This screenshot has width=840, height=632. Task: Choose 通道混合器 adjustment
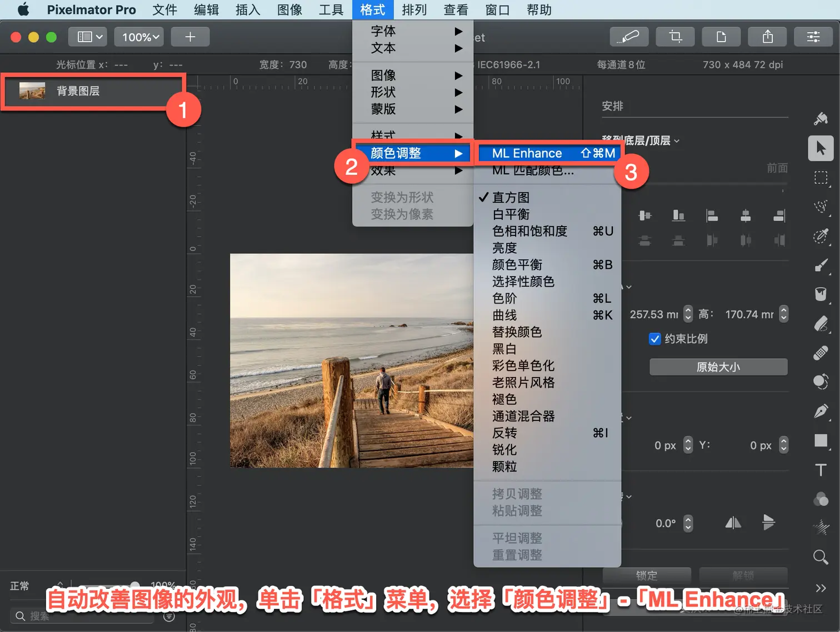tap(547, 416)
